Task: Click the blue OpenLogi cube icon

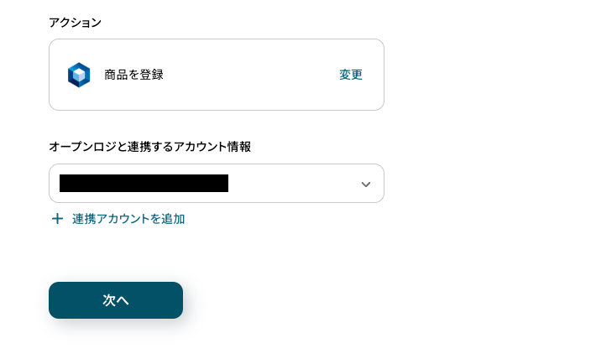Action: 79,75
